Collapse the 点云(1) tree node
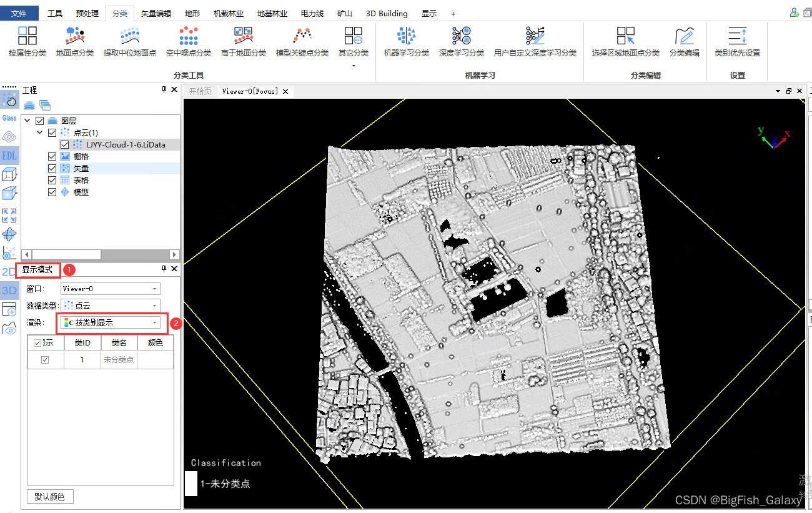 coord(40,132)
